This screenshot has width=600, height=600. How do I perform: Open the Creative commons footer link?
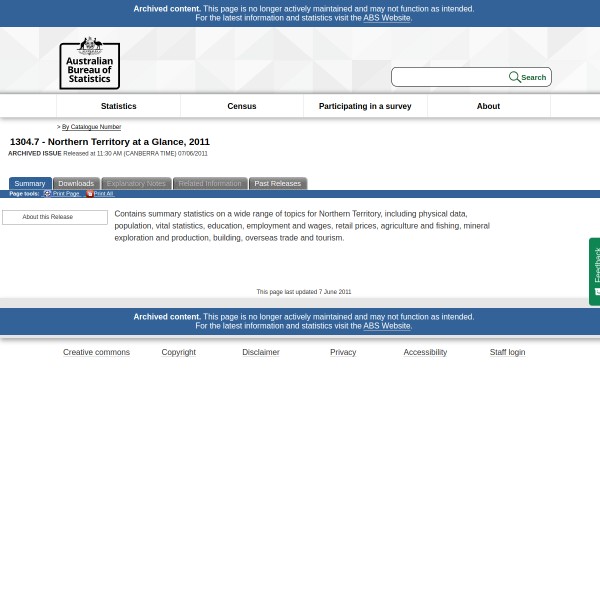click(x=96, y=352)
